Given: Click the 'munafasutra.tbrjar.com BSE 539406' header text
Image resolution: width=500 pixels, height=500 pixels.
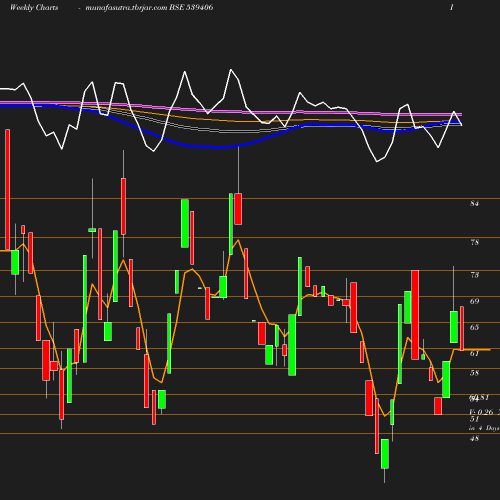Looking at the screenshot, I should 149,8.
